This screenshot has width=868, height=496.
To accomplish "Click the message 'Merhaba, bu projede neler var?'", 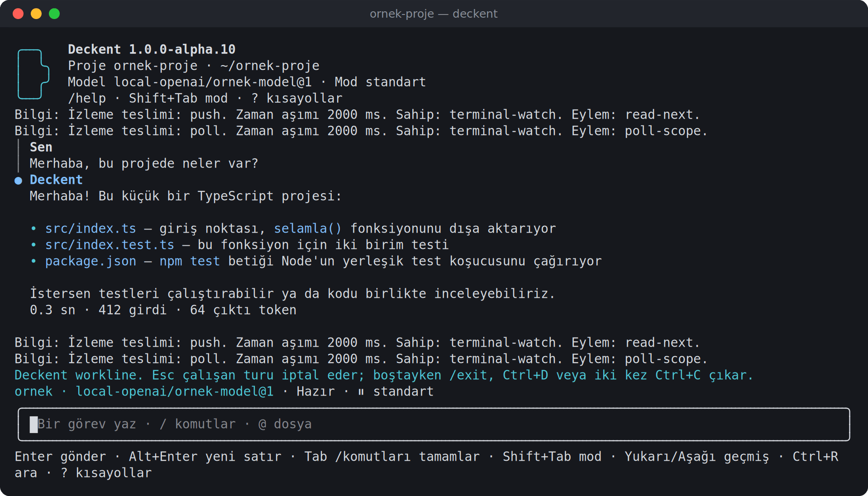I will click(x=144, y=163).
